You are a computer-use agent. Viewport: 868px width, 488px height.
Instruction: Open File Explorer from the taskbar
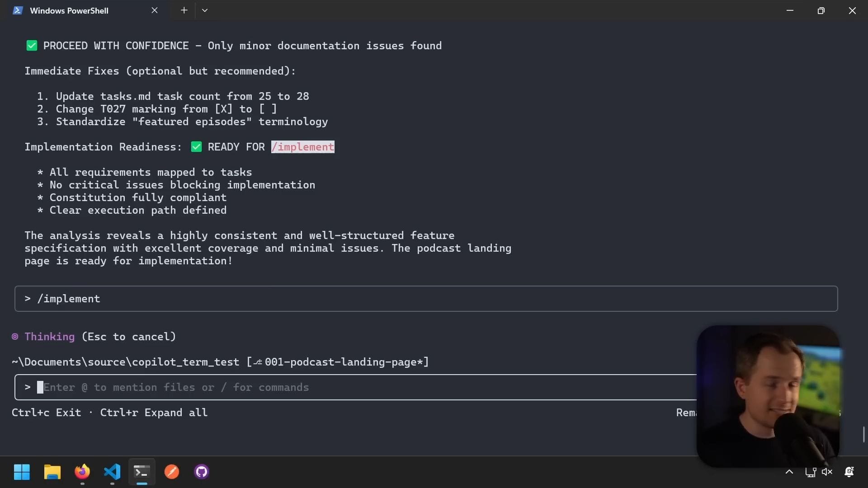(52, 472)
